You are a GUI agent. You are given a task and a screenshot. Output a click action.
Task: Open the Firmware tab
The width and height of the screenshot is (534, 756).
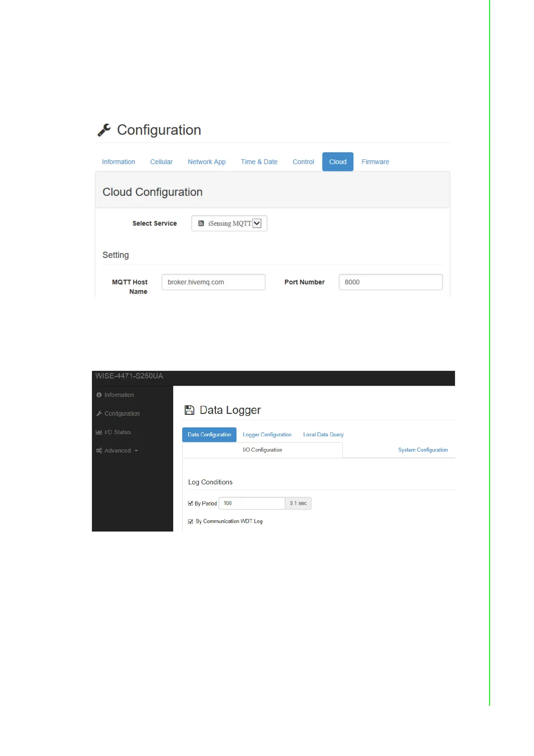(375, 162)
